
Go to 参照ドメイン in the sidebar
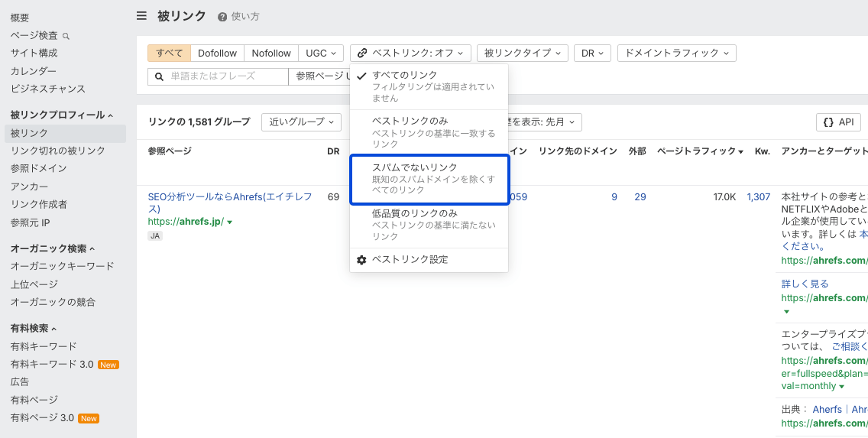pos(39,169)
